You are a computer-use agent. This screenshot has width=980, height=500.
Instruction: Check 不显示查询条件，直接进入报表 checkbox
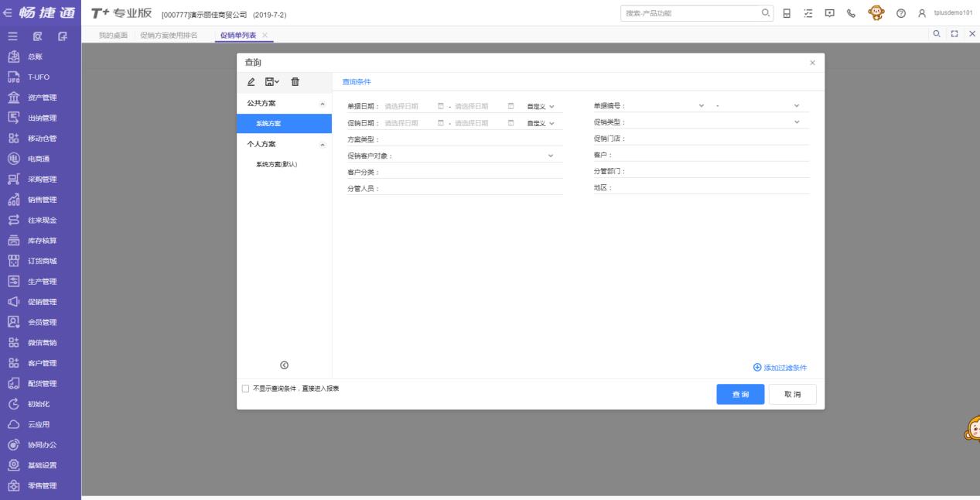click(x=245, y=389)
